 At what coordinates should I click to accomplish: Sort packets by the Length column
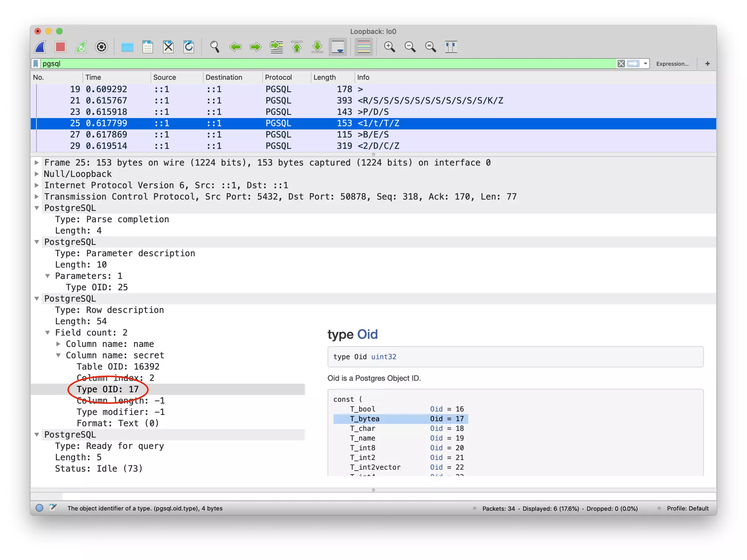point(333,77)
